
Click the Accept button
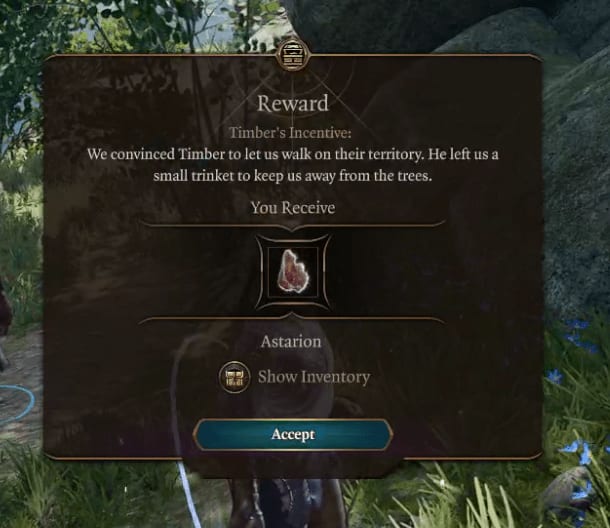tap(293, 434)
